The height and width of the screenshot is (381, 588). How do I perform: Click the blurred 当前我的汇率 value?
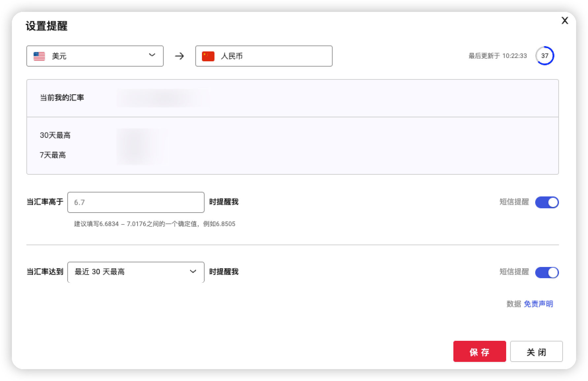click(x=163, y=98)
